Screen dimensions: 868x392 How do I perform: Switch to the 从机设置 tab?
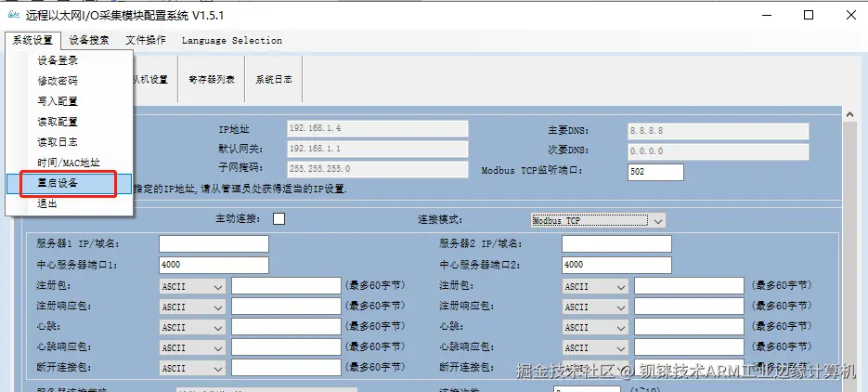150,79
